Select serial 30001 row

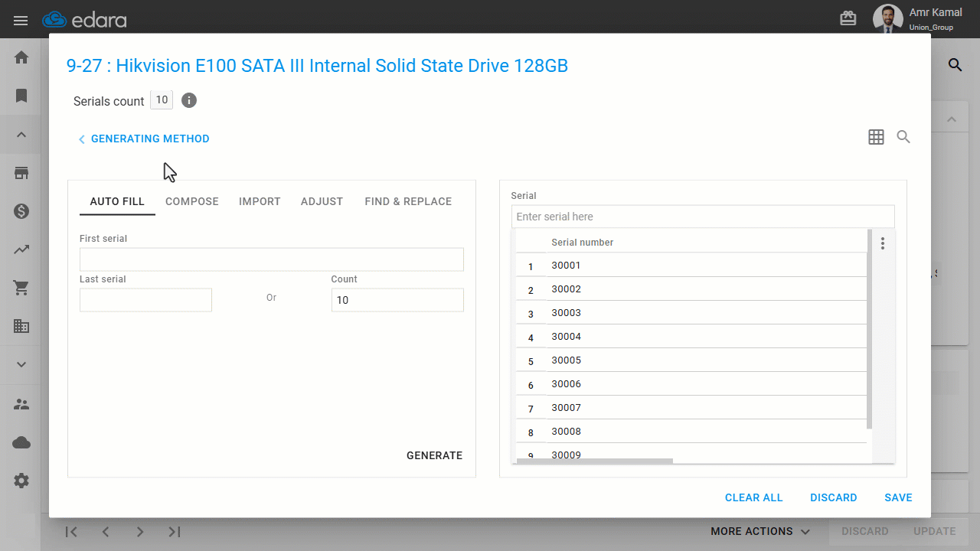(x=691, y=266)
